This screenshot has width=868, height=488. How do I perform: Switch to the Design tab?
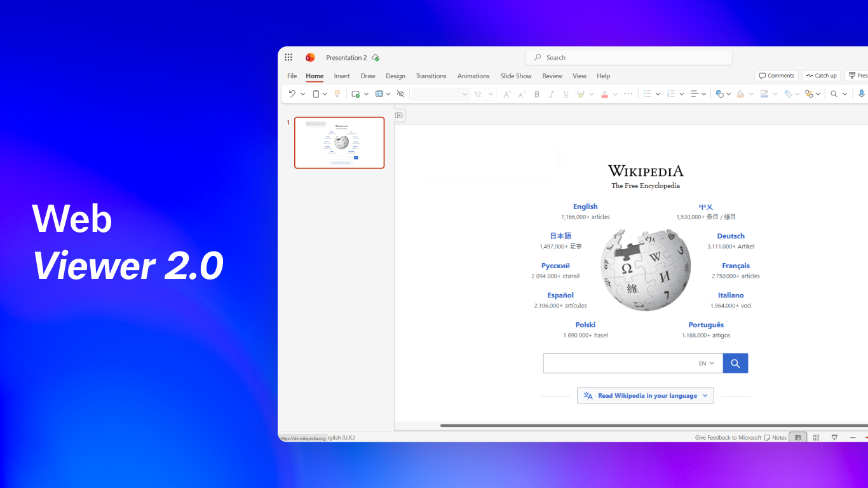pyautogui.click(x=395, y=76)
